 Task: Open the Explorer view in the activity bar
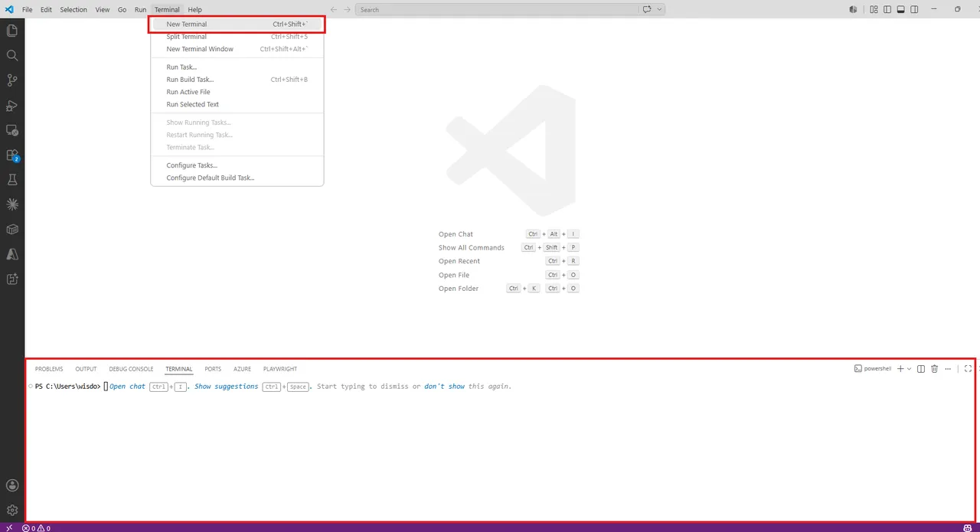tap(12, 31)
